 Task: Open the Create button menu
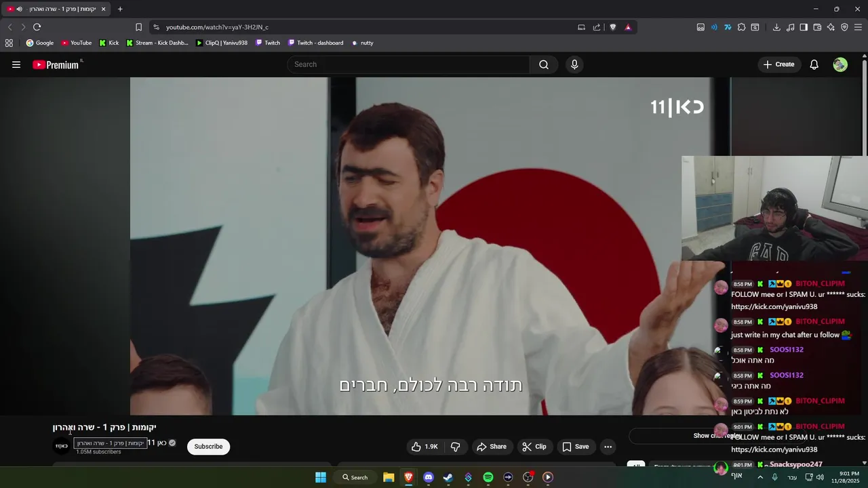click(778, 64)
